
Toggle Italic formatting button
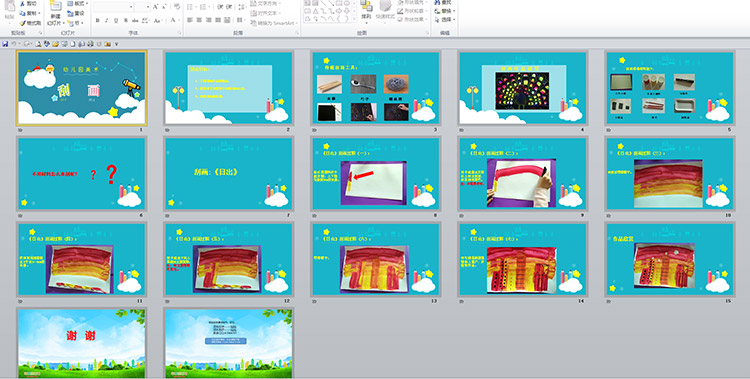[x=107, y=21]
